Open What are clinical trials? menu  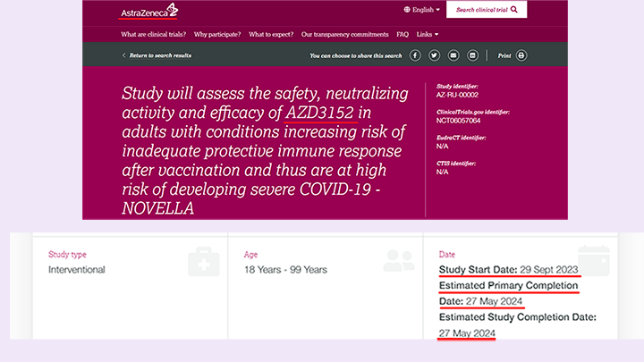[153, 35]
